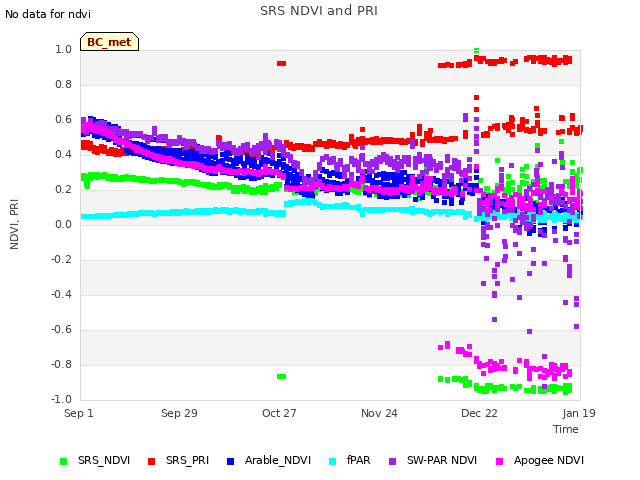Viewport: 640px width, 480px height.
Task: Select the fPAR legend label
Action: coord(358,460)
